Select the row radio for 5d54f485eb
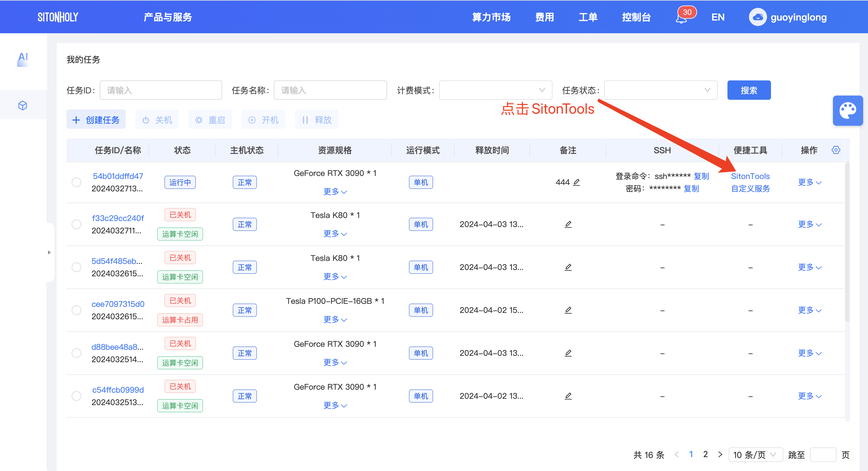The width and height of the screenshot is (868, 471). (x=76, y=267)
